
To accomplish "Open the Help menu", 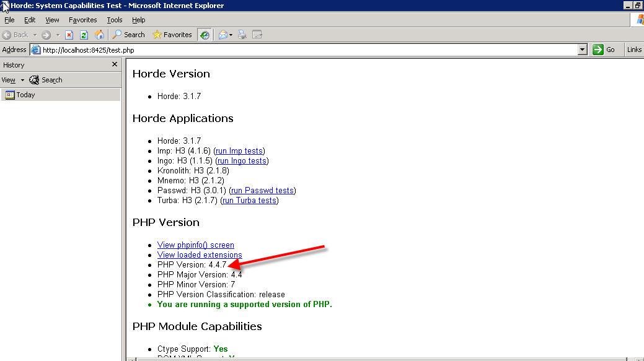I will pyautogui.click(x=138, y=20).
